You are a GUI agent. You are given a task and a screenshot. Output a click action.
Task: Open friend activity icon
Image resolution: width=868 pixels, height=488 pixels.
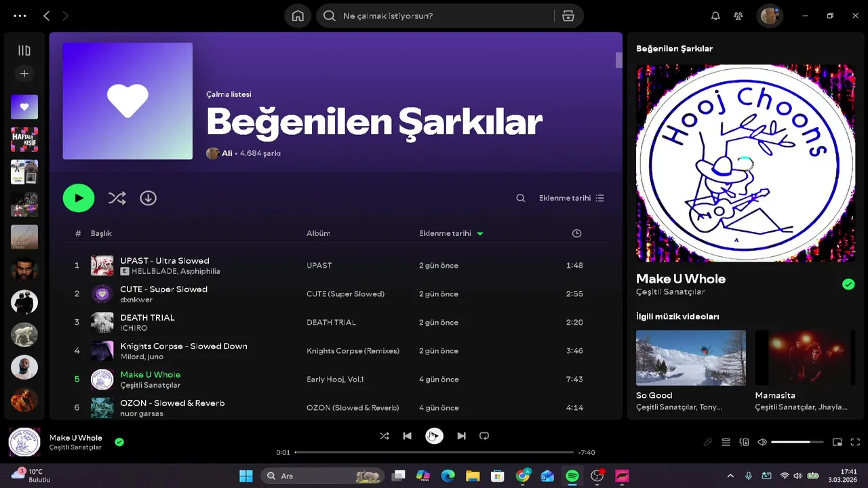click(738, 16)
